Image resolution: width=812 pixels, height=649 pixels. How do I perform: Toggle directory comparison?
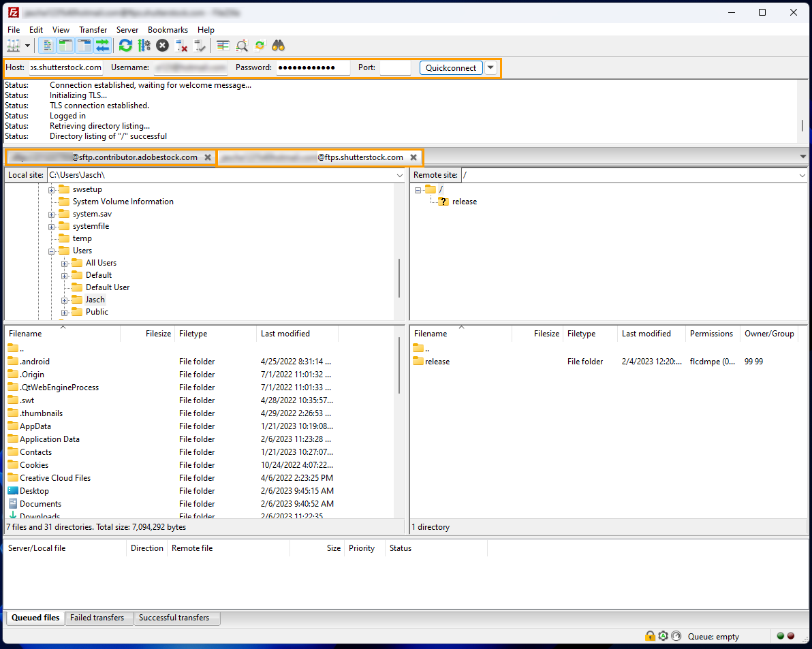(242, 46)
